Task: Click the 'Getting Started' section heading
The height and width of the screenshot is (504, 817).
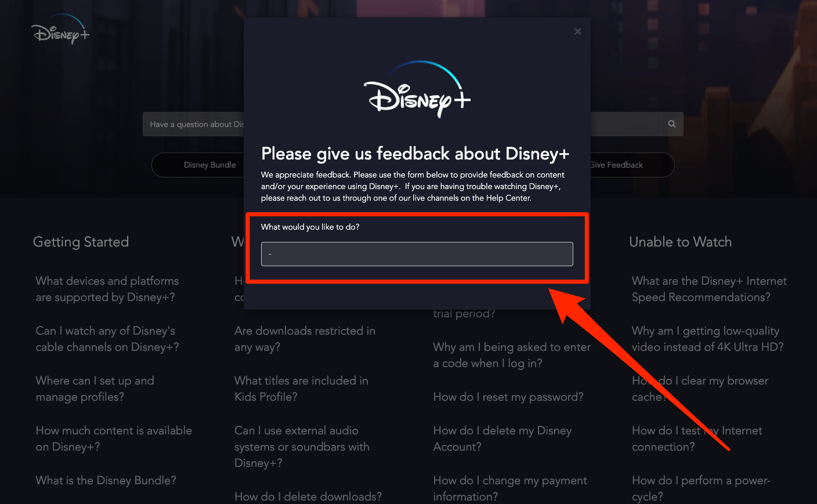Action: pos(81,242)
